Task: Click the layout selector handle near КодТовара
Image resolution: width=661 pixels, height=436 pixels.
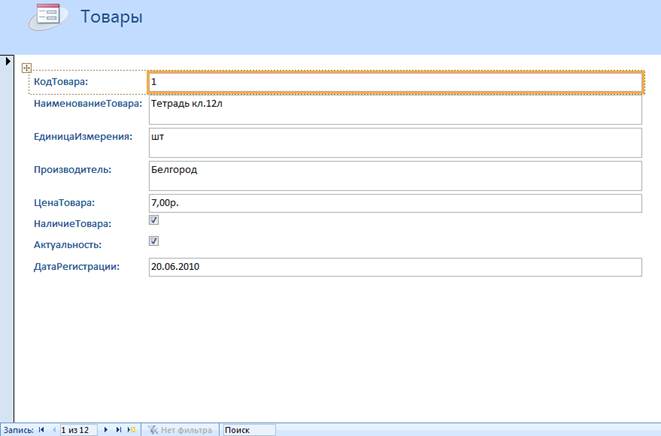Action: [27, 67]
